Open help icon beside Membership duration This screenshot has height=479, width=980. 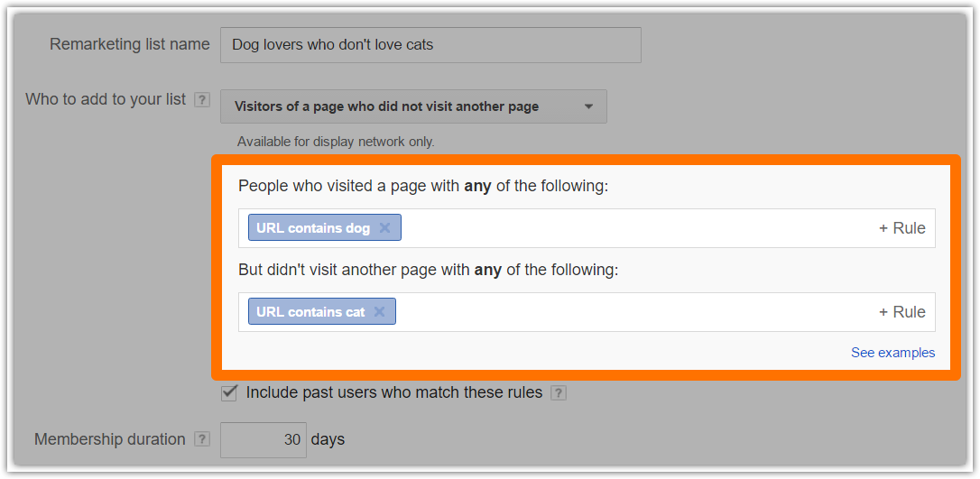pos(202,439)
